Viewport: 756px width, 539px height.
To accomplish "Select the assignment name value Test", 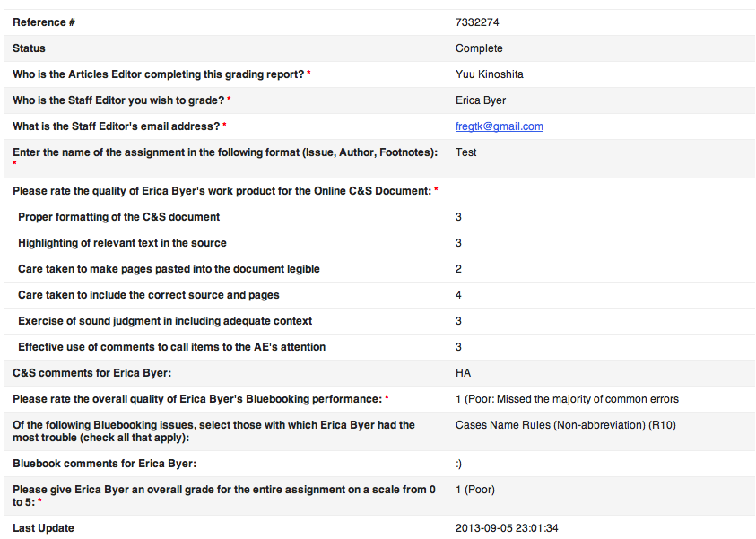I will (465, 152).
